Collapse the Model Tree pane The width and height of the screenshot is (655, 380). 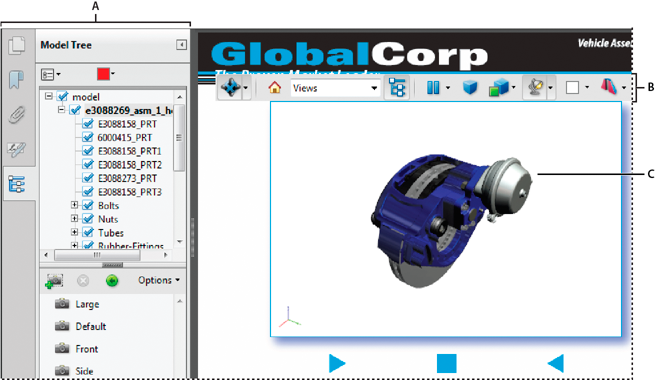181,45
